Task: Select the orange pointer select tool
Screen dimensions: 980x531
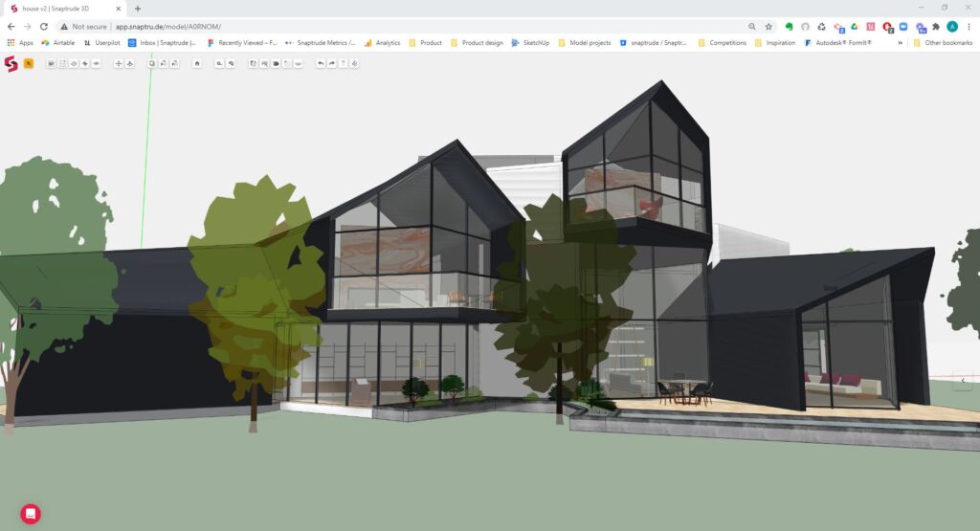Action: click(x=29, y=63)
